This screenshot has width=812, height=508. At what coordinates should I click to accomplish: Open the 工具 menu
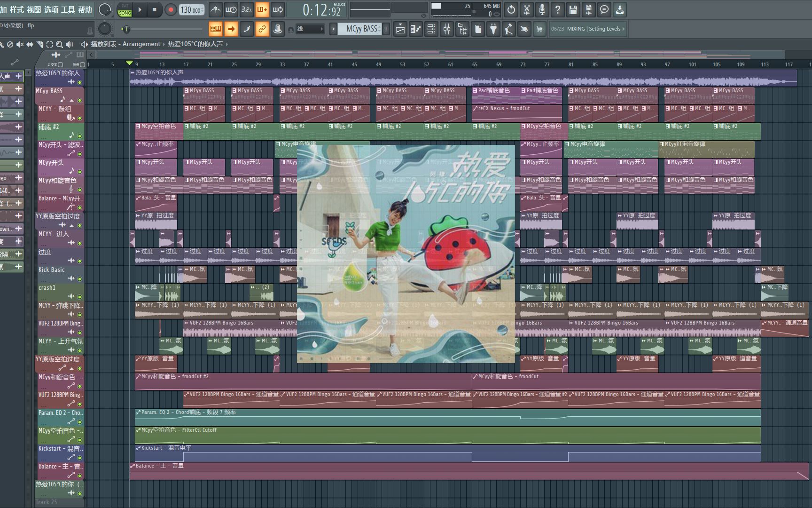(68, 9)
